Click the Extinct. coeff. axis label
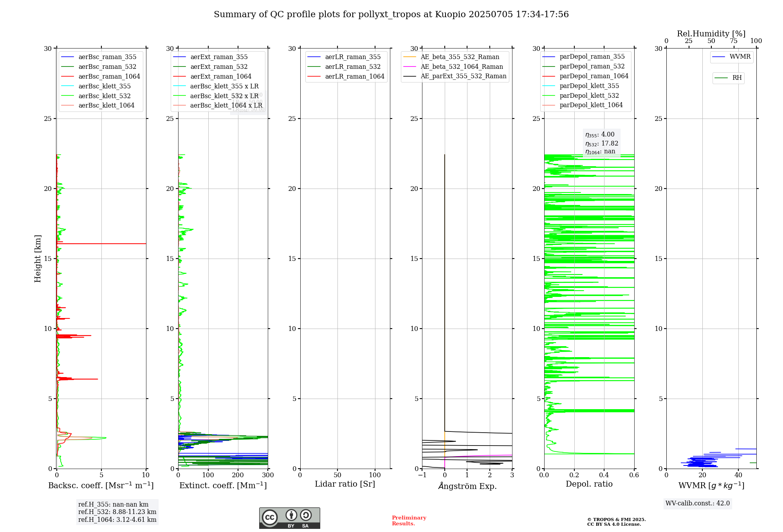This screenshot has height=532, width=783. 223,485
